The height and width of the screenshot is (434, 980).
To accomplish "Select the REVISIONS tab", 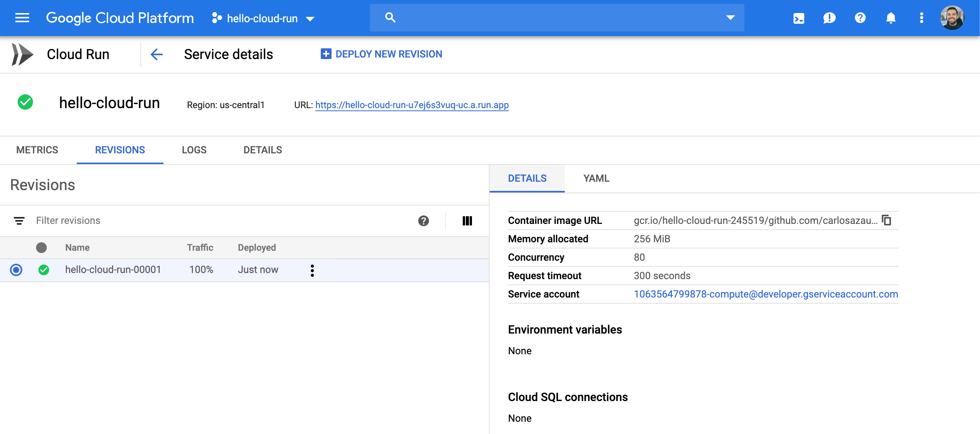I will [x=119, y=149].
